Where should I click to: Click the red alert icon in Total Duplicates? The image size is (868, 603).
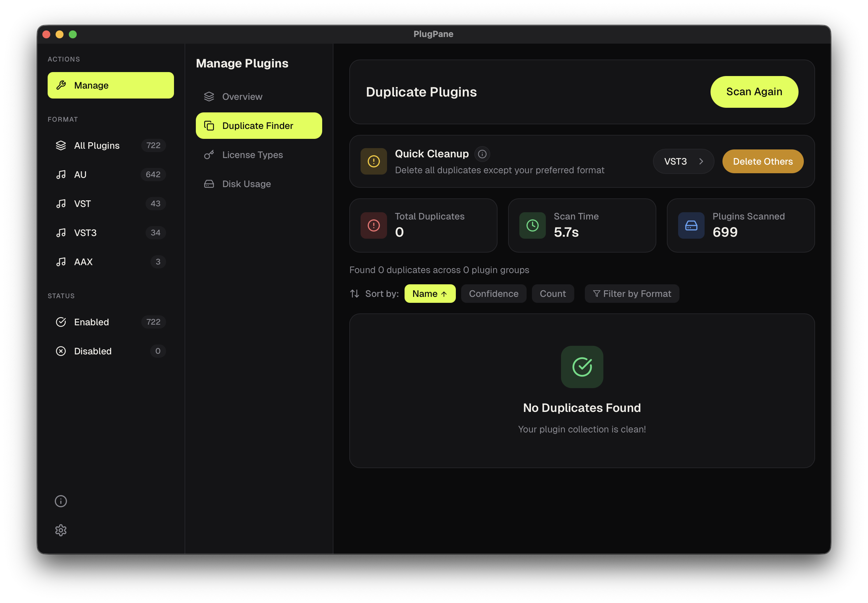[x=373, y=225]
